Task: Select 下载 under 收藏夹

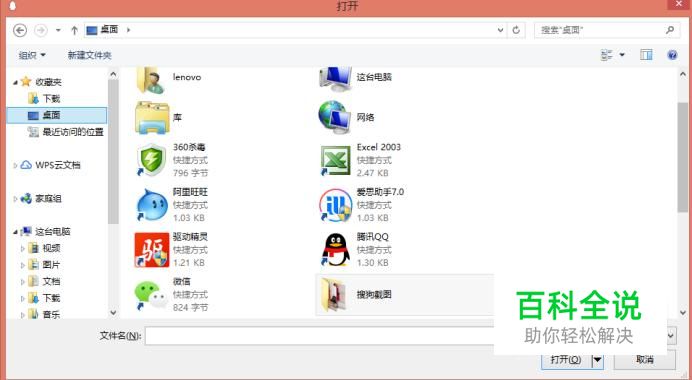Action: coord(51,98)
